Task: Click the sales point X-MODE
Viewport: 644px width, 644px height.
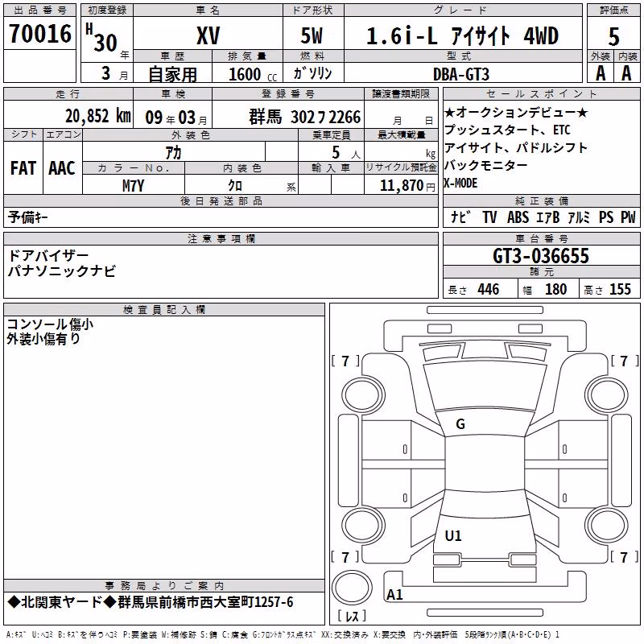Action: (x=460, y=183)
